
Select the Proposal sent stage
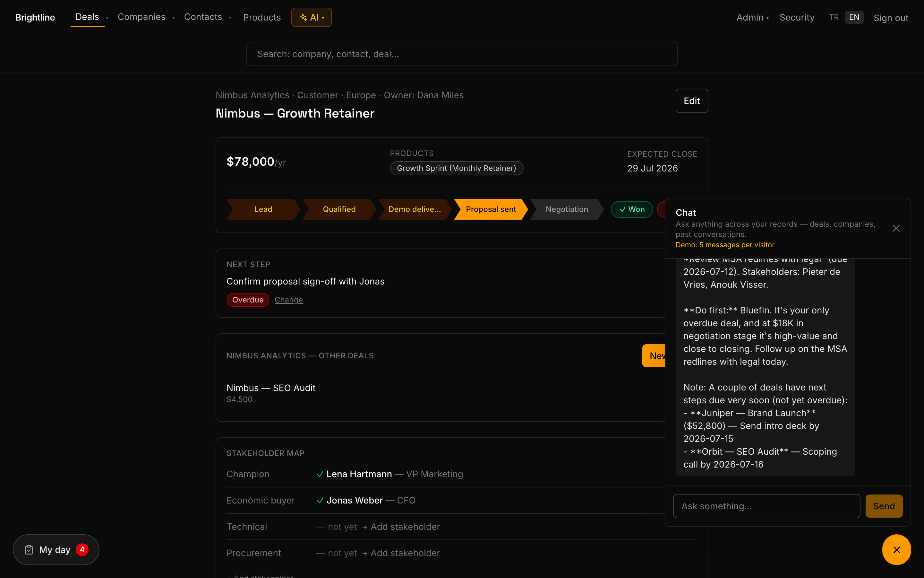[491, 209]
